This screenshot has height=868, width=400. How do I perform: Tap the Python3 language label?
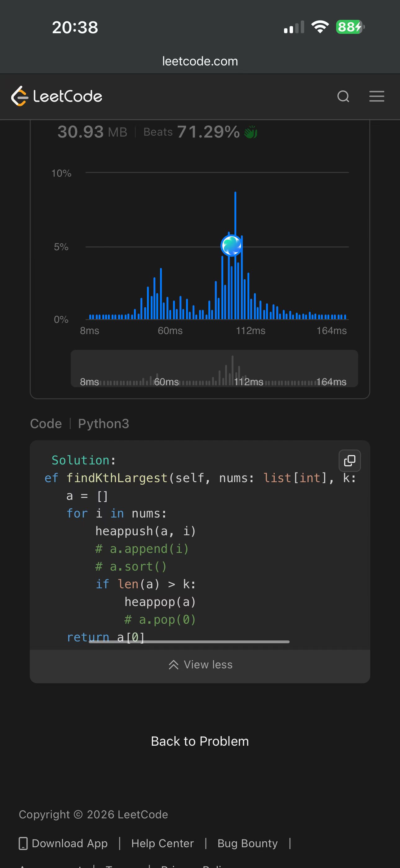pyautogui.click(x=104, y=423)
